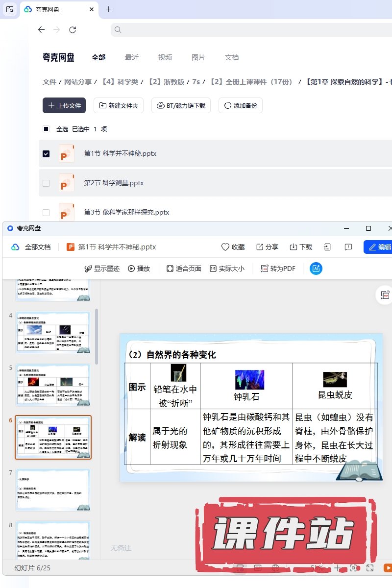The height and width of the screenshot is (588, 392).
Task: Toggle the 全选 select-all checkbox
Action: [46, 129]
